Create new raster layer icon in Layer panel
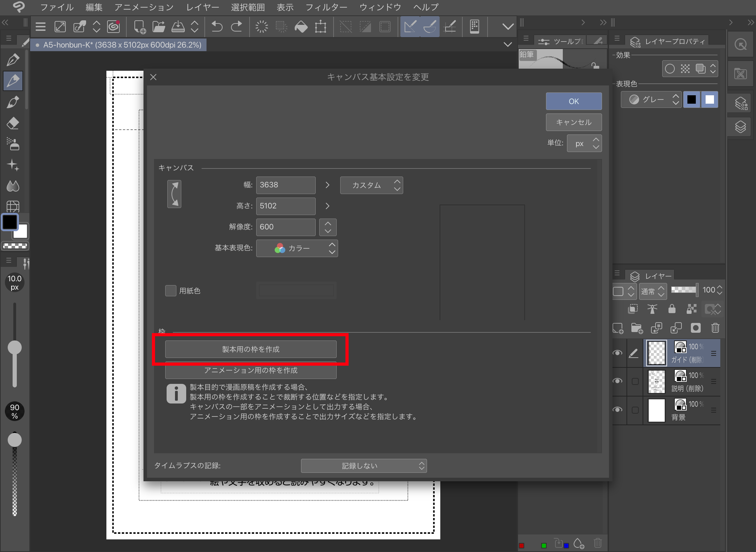Viewport: 756px width, 552px height. pyautogui.click(x=618, y=328)
